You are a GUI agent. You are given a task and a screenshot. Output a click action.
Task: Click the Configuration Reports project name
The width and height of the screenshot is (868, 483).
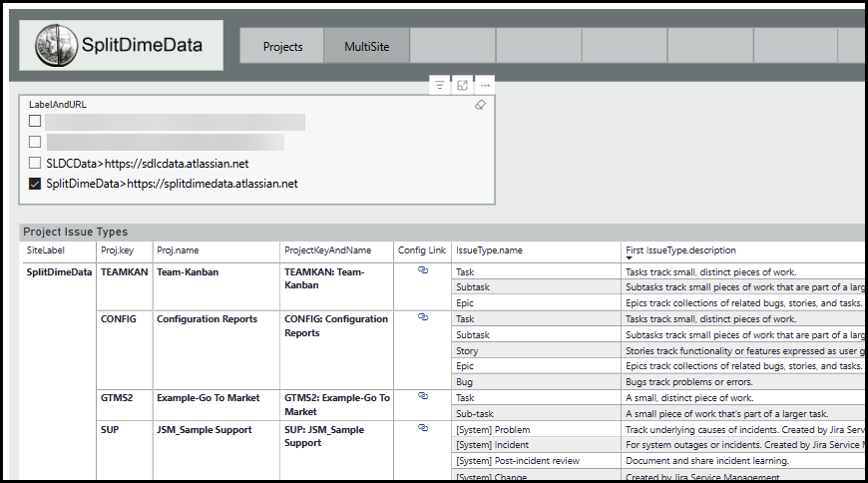[x=208, y=319]
